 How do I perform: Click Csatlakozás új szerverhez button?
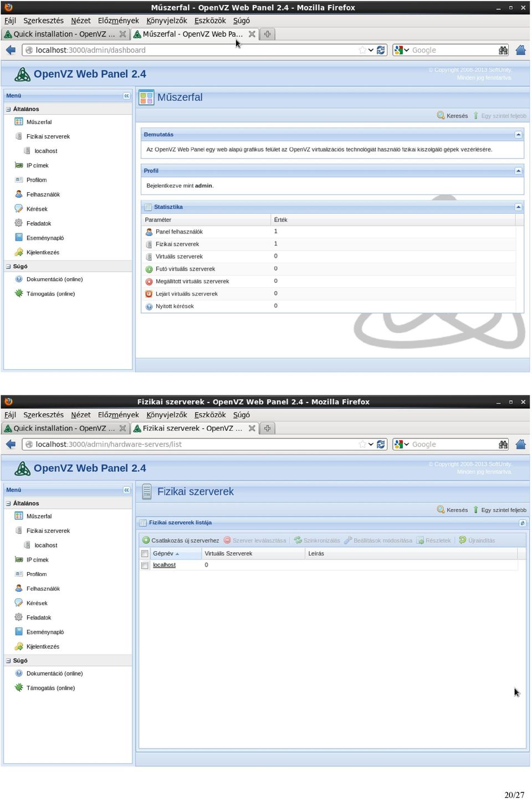tap(181, 541)
